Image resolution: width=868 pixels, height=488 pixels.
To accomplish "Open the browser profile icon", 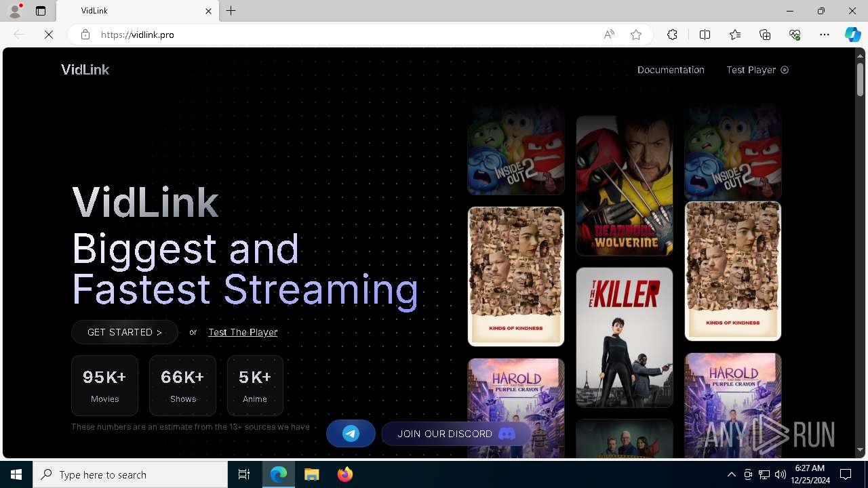I will [15, 11].
